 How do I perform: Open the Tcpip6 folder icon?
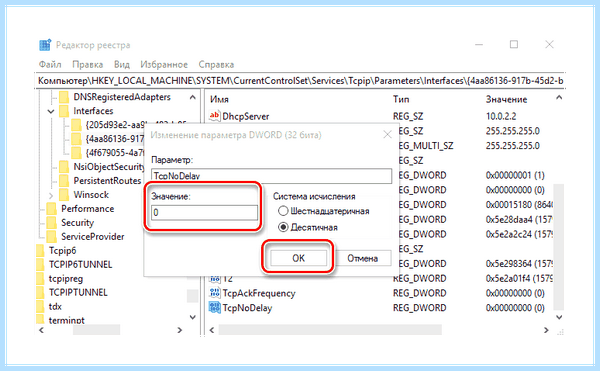pos(40,251)
